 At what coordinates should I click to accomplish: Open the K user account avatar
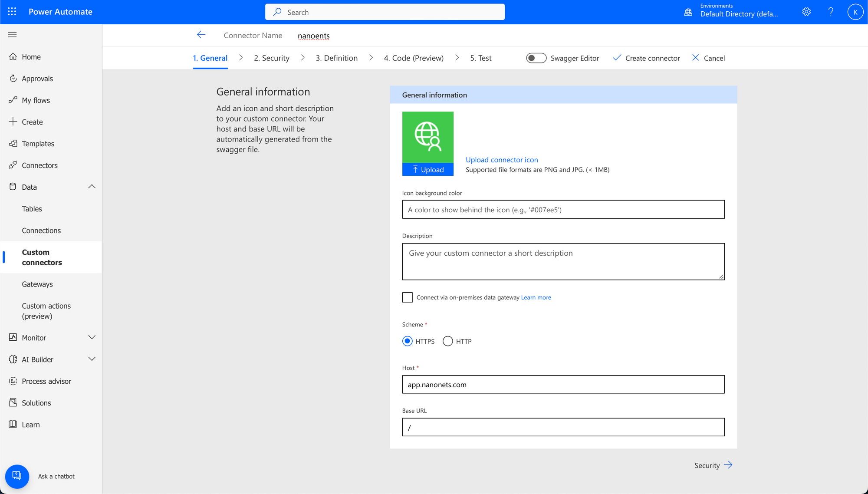click(x=855, y=12)
